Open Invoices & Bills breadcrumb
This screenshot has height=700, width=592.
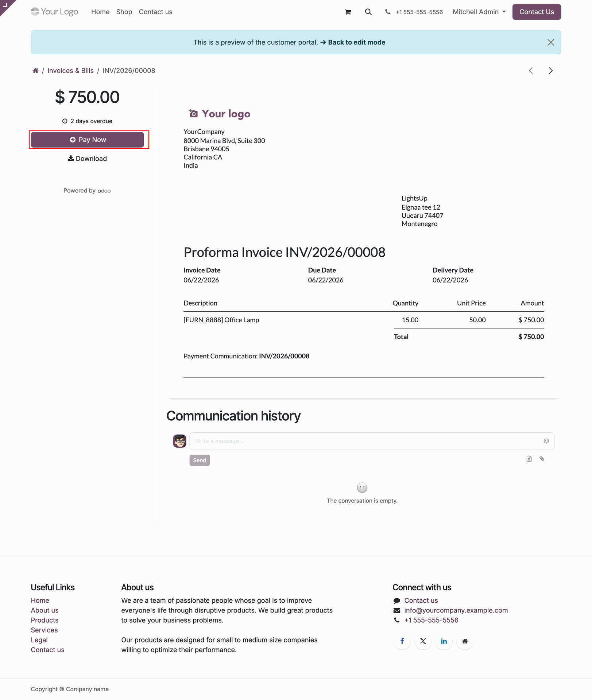pyautogui.click(x=70, y=71)
